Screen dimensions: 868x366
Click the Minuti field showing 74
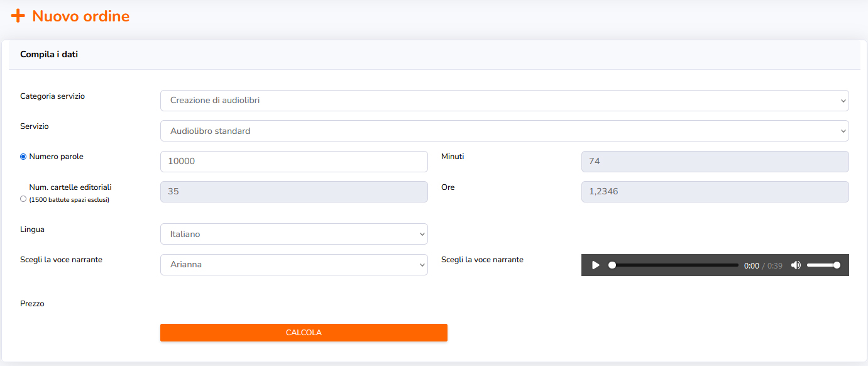tap(715, 161)
